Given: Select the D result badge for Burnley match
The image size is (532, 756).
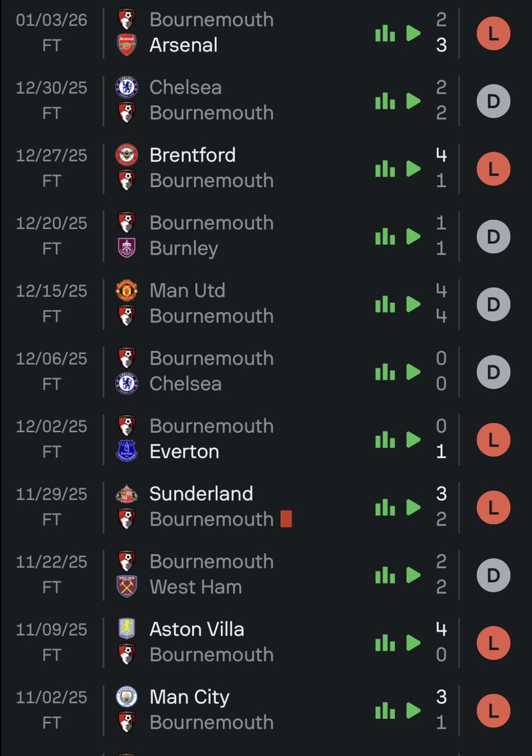Looking at the screenshot, I should (x=493, y=236).
